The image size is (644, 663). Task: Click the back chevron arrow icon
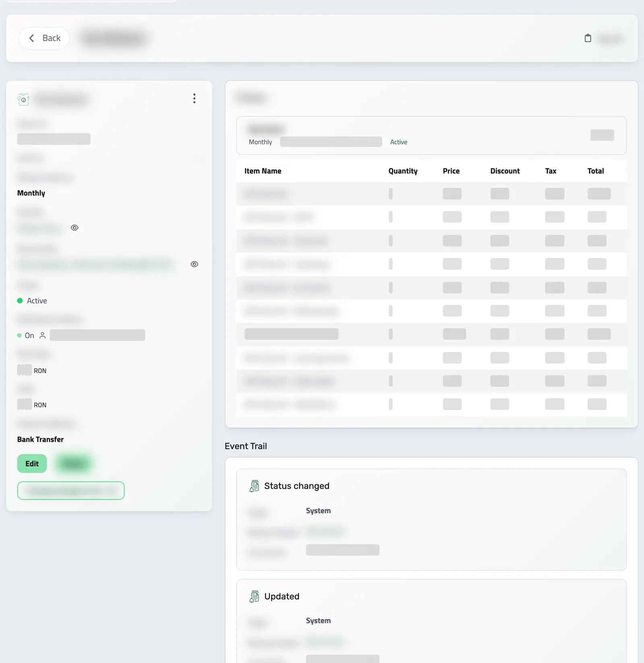pos(32,38)
